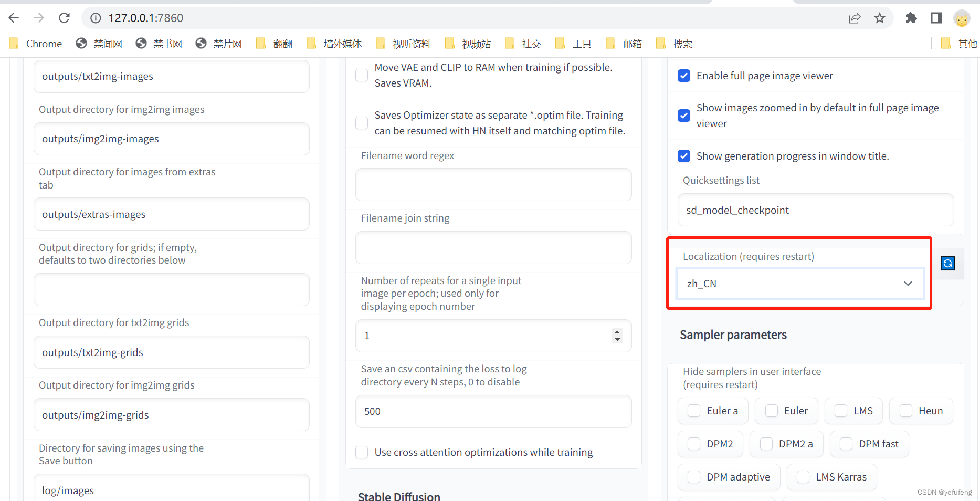Hide the Euler sampler
The width and height of the screenshot is (980, 501).
(772, 411)
